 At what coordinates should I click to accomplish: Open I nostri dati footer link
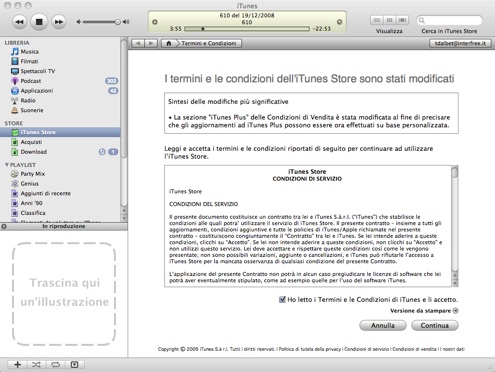click(x=453, y=349)
